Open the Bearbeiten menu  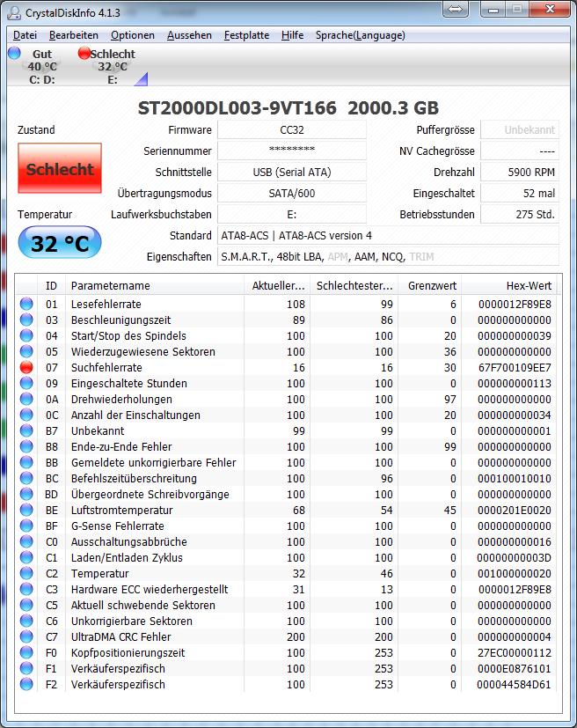[x=74, y=35]
